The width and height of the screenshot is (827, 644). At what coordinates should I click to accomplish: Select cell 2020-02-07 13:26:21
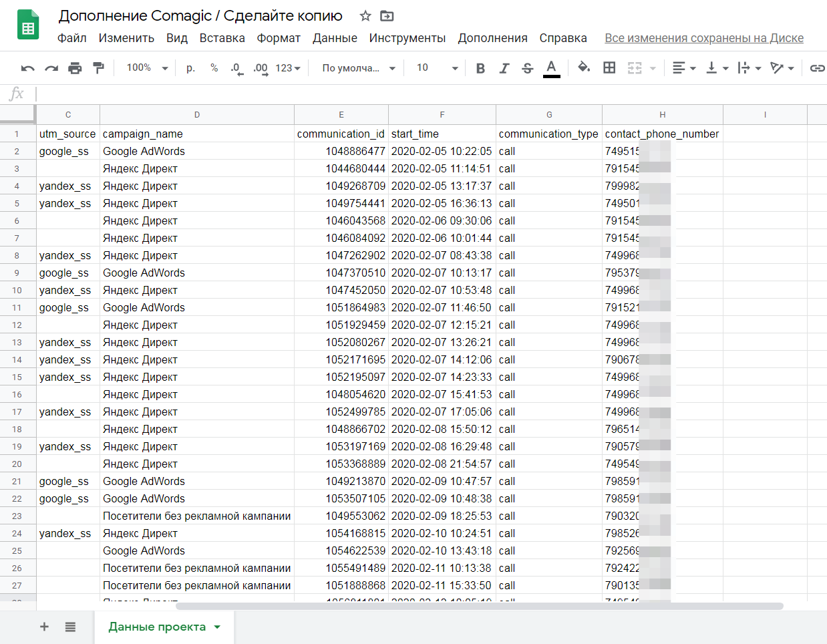point(442,342)
